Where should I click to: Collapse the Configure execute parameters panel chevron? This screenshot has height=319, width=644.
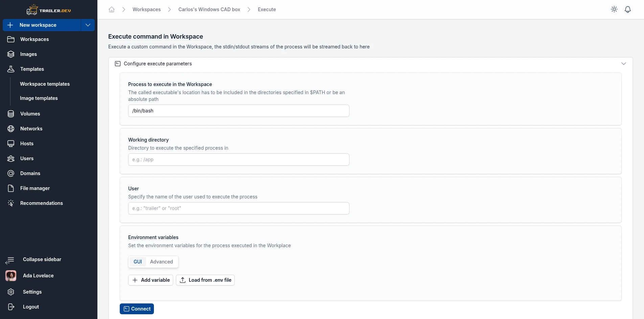[x=624, y=64]
